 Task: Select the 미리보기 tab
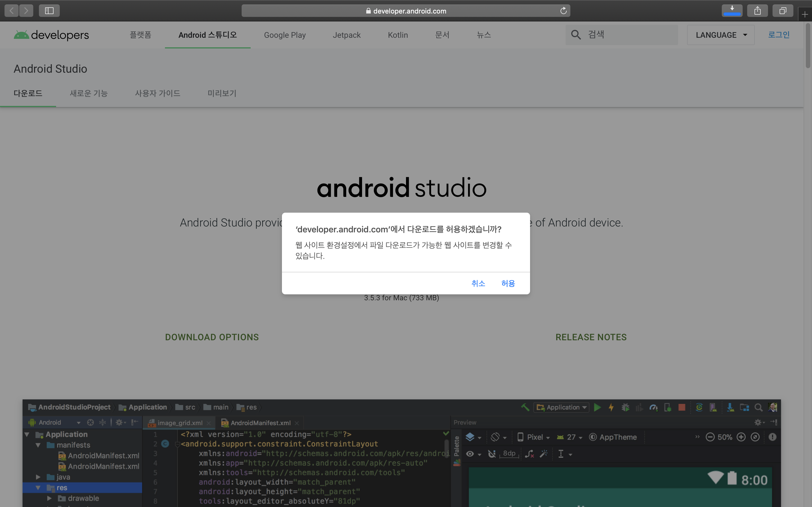[222, 93]
